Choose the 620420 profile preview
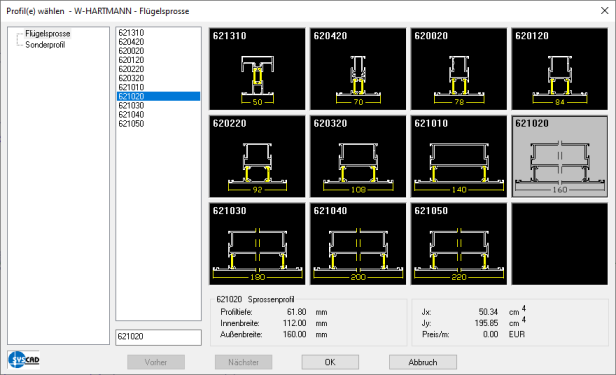616x375 pixels. (x=358, y=69)
